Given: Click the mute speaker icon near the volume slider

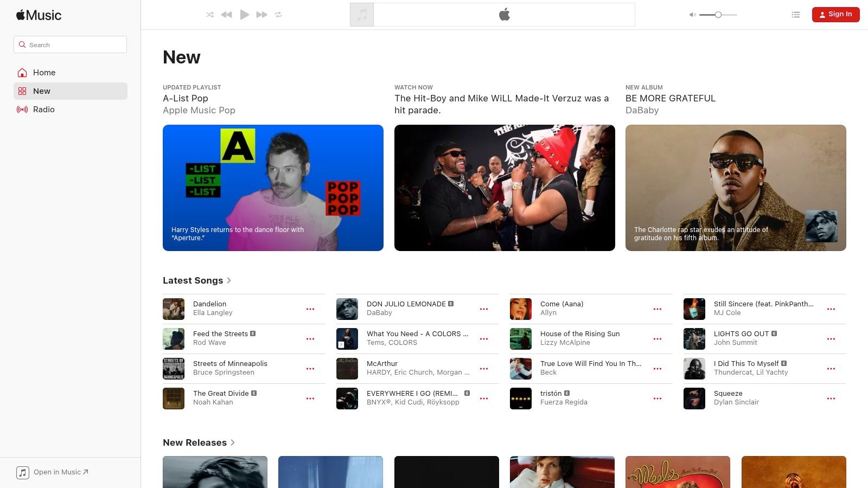Looking at the screenshot, I should 692,15.
